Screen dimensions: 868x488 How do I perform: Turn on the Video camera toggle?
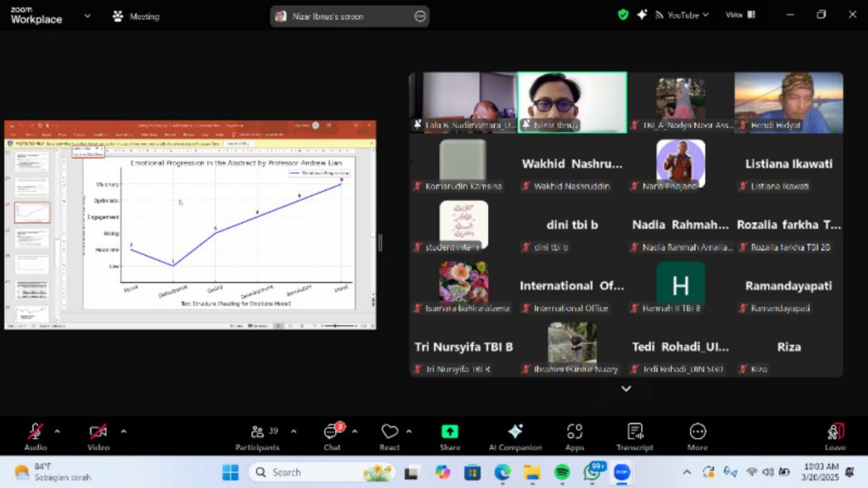pyautogui.click(x=98, y=436)
